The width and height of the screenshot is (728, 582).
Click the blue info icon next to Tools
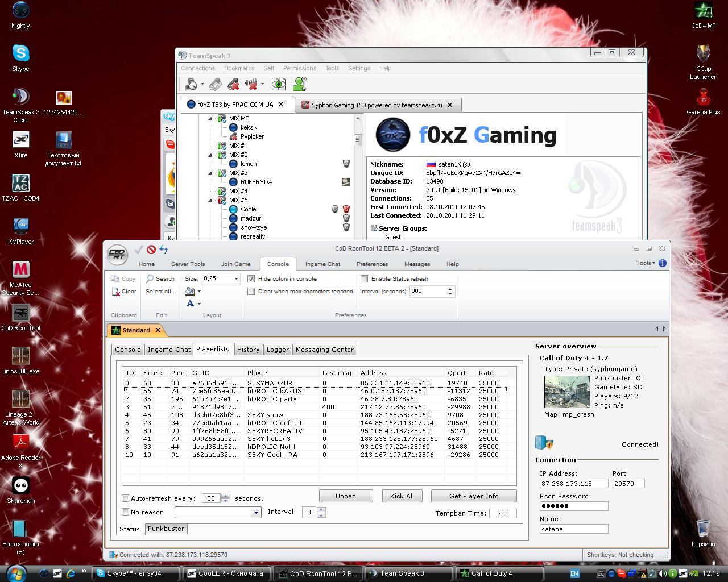tap(663, 263)
